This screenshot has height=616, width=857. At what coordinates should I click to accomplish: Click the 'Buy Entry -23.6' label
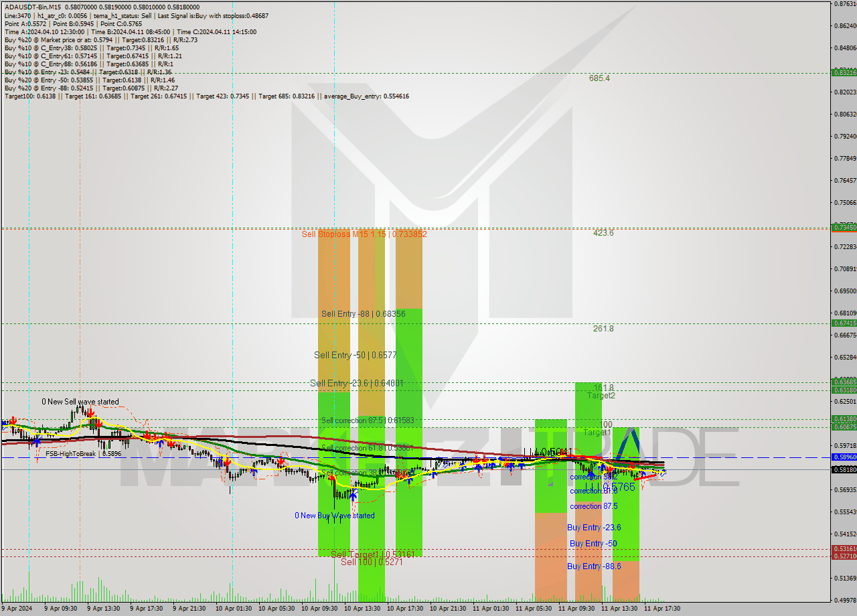(x=595, y=528)
